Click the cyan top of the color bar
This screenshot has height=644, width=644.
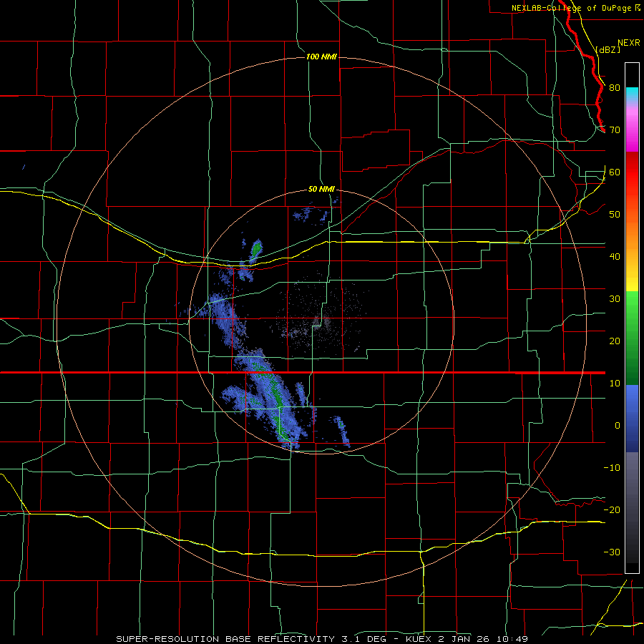pos(632,94)
